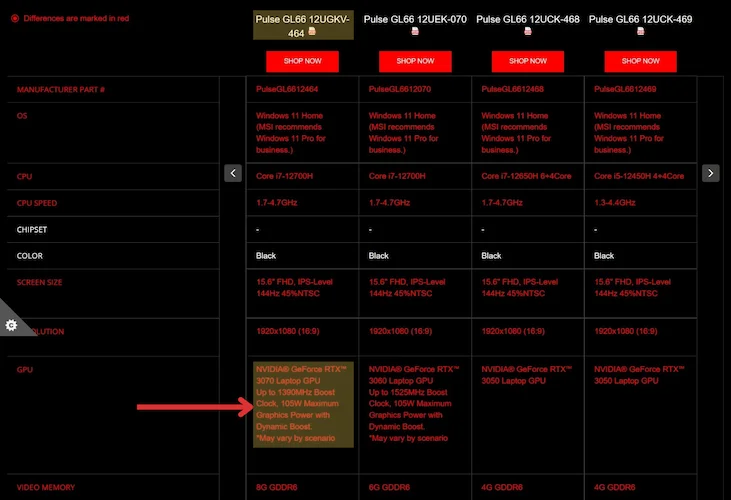
Task: Click the MANUFACTURER PART # row label
Action: click(61, 89)
